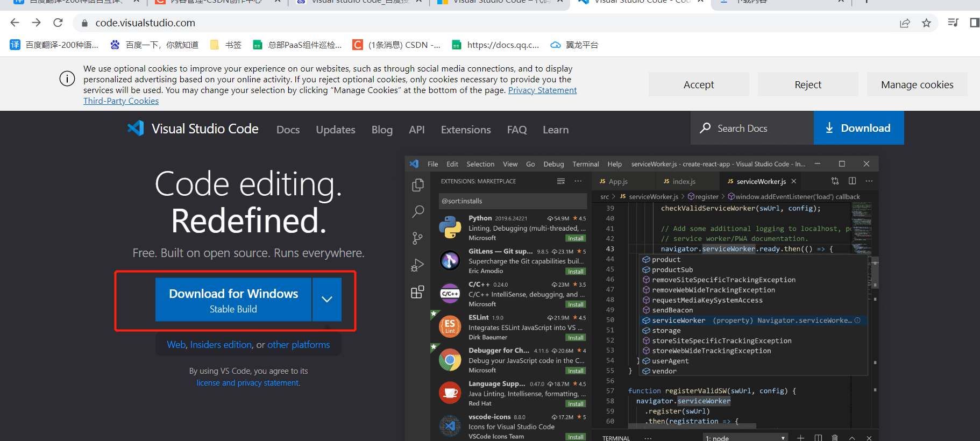Click the search magnifier icon beside Search Docs

point(705,128)
